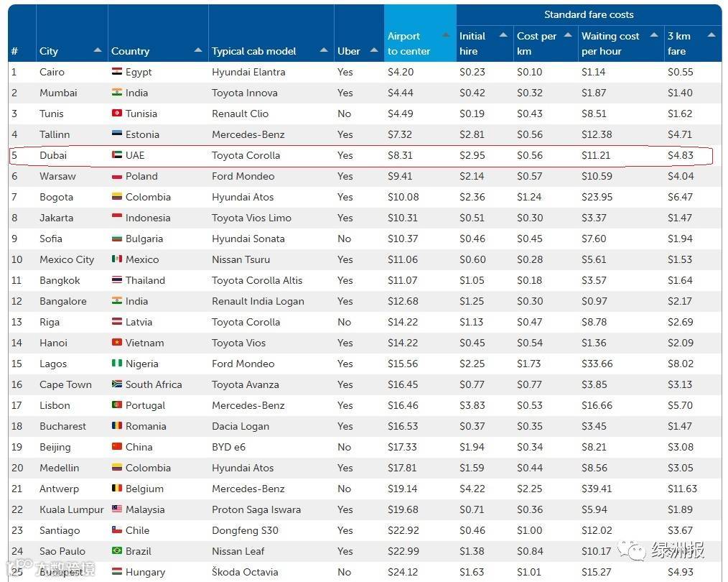Viewport: 728px width, 582px height.
Task: Click the China flag icon
Action: (x=117, y=446)
